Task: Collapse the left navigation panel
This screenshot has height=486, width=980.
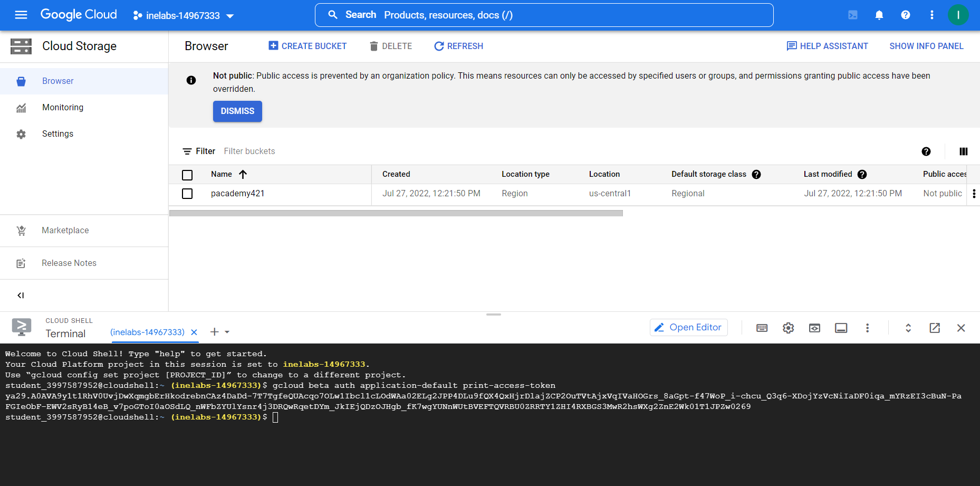Action: coord(21,296)
